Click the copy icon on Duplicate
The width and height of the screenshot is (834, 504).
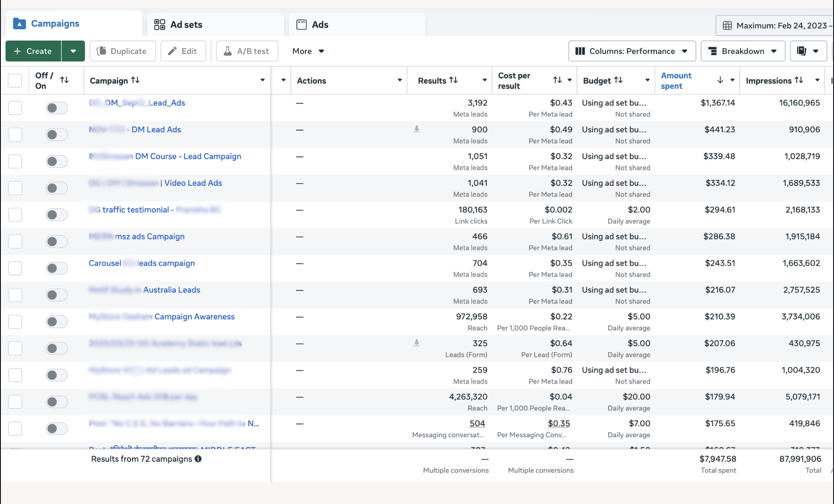coord(101,51)
